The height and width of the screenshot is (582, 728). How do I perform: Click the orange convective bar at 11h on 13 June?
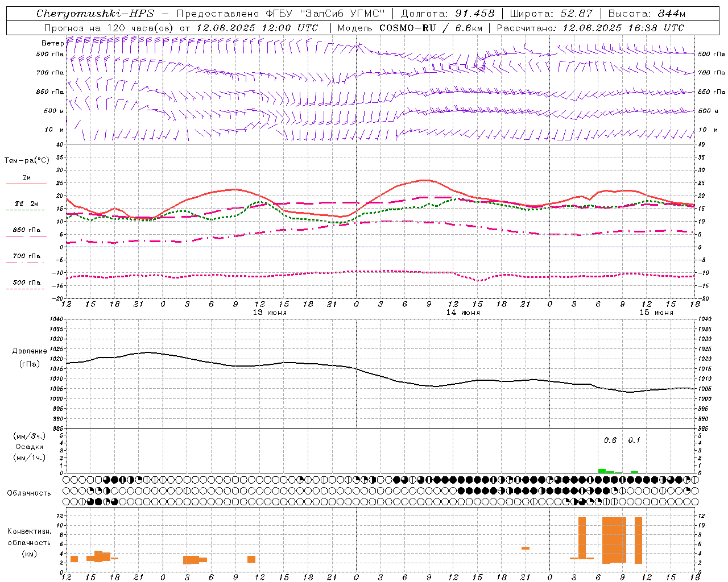pyautogui.click(x=251, y=559)
